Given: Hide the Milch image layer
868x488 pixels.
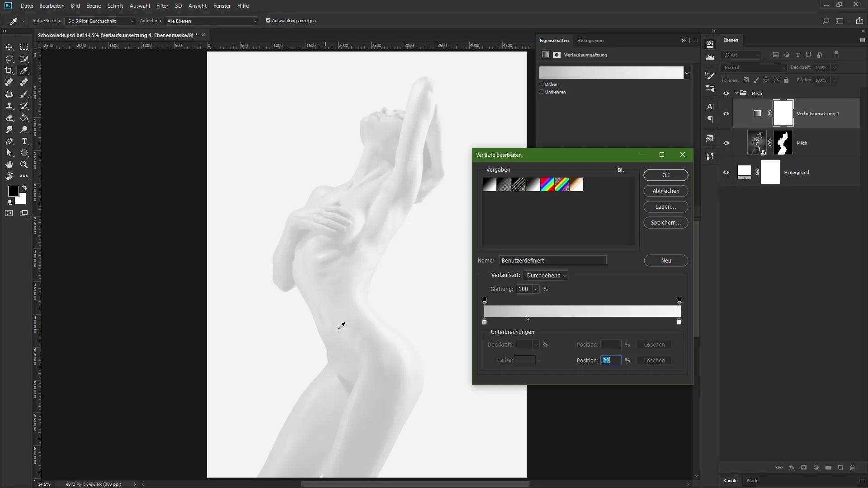Looking at the screenshot, I should coord(726,143).
